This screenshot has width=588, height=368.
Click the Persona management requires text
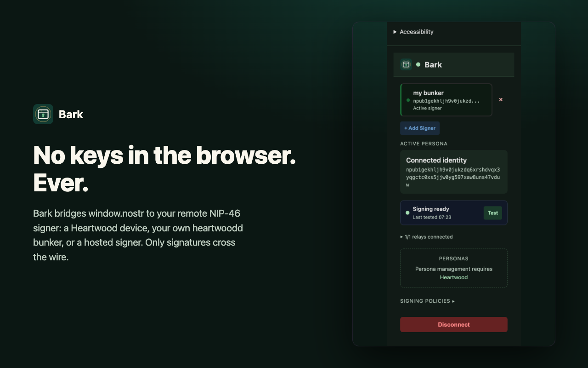tap(454, 269)
